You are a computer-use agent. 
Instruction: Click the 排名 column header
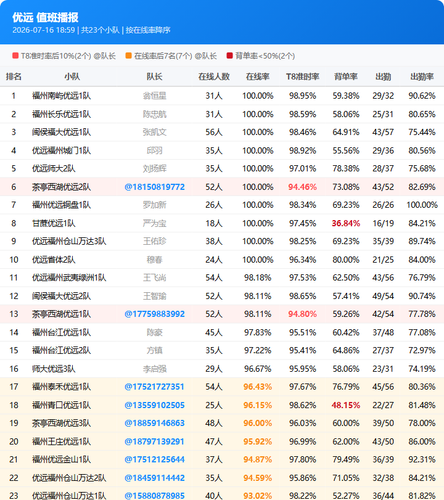coord(14,77)
